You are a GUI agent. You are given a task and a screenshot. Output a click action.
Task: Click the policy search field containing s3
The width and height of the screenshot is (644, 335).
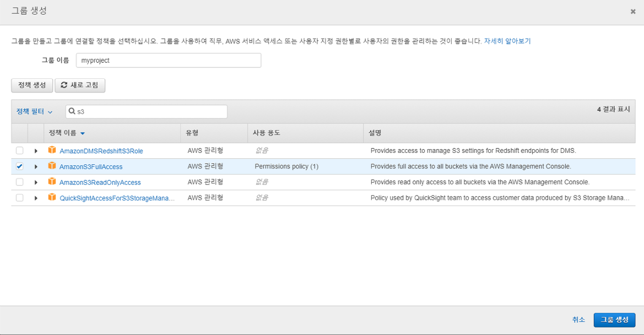point(146,112)
